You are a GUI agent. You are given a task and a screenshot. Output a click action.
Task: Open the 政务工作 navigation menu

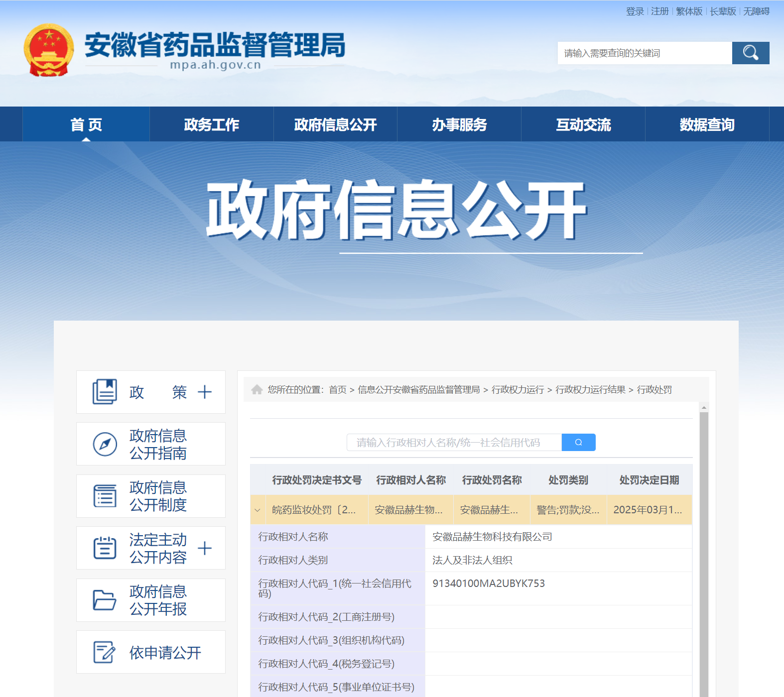(212, 124)
